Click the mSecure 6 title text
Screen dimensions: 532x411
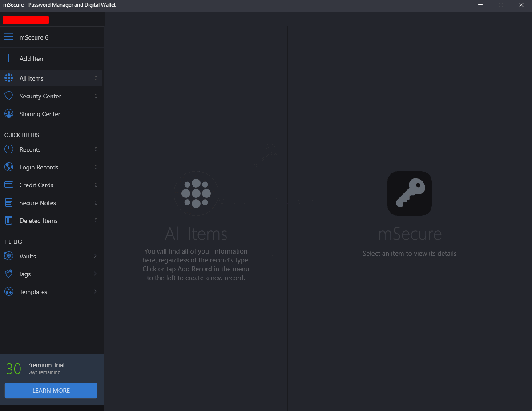coord(34,37)
